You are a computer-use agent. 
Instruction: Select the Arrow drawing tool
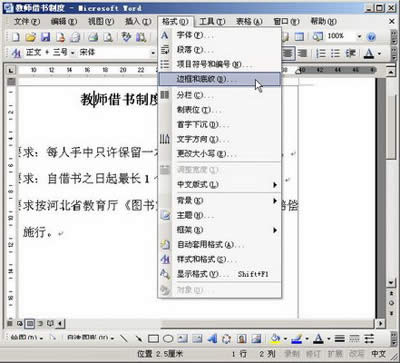(x=138, y=339)
